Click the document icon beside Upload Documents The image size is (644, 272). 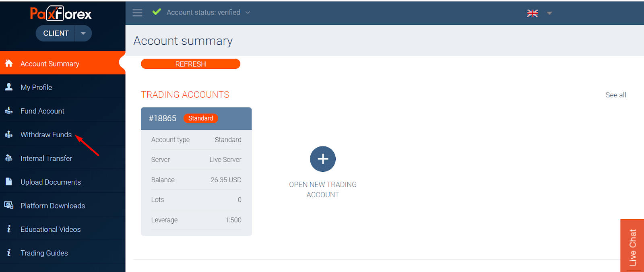pyautogui.click(x=9, y=181)
